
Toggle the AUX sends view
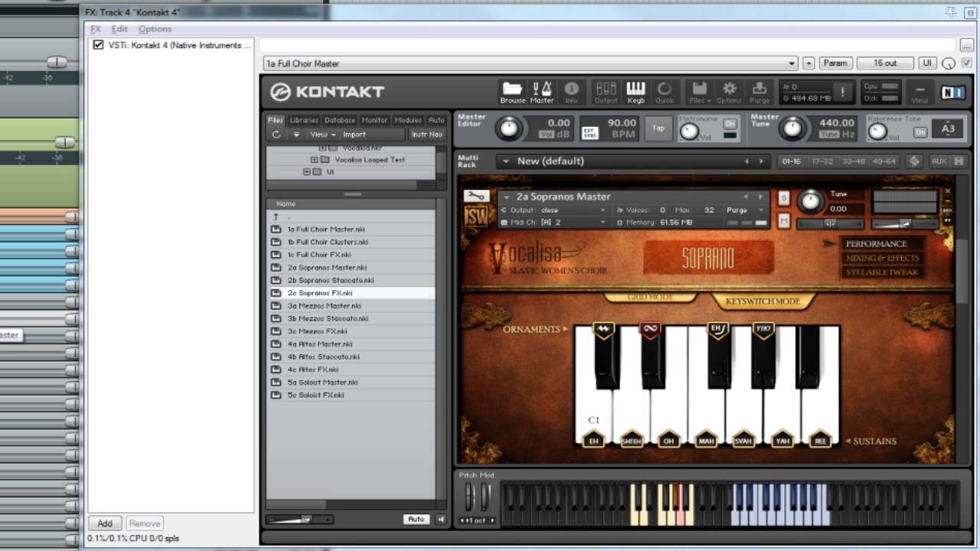pos(939,161)
